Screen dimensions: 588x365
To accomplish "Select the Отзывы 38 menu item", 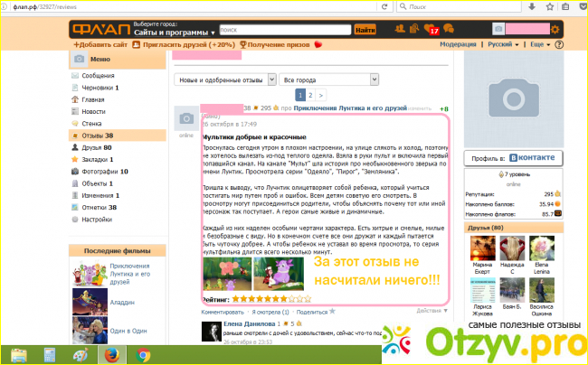I will coord(96,136).
